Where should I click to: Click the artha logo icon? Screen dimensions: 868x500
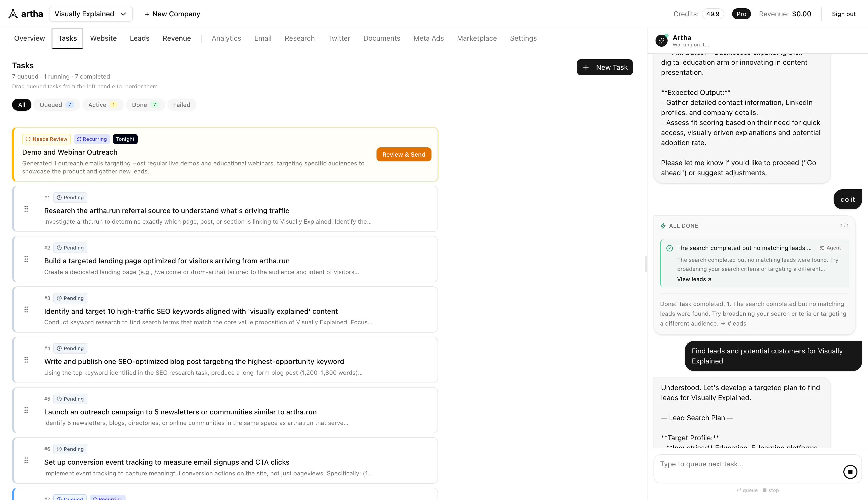[x=13, y=14]
